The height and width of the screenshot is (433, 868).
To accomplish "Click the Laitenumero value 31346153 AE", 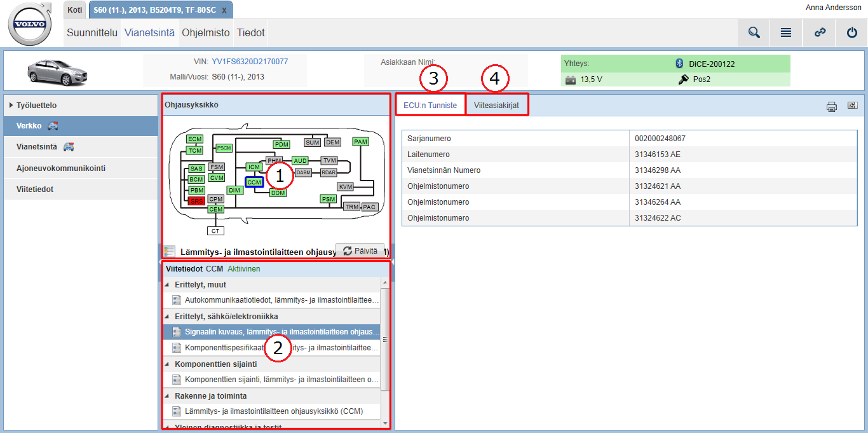I will 658,155.
